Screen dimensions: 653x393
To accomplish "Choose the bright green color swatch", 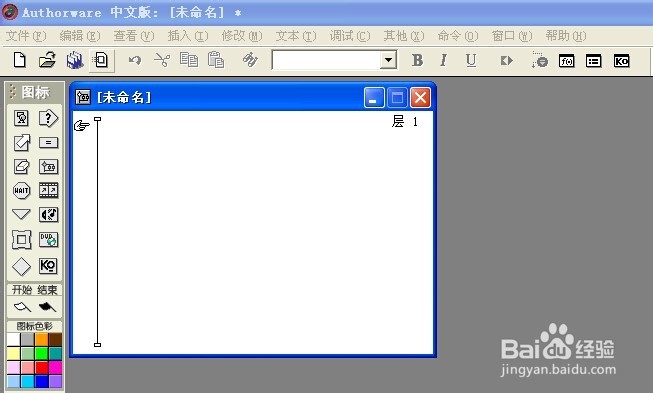I will tap(41, 354).
